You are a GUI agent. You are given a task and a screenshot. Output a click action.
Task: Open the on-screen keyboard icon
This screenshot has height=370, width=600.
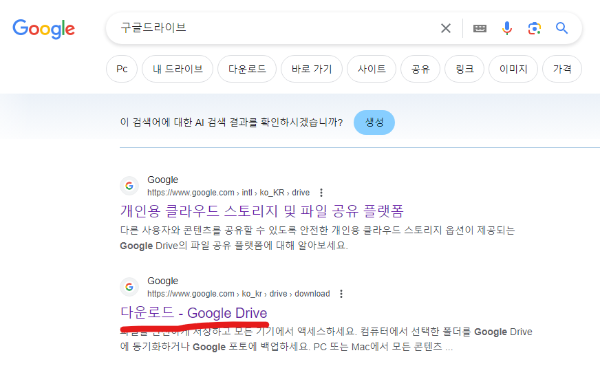point(479,28)
